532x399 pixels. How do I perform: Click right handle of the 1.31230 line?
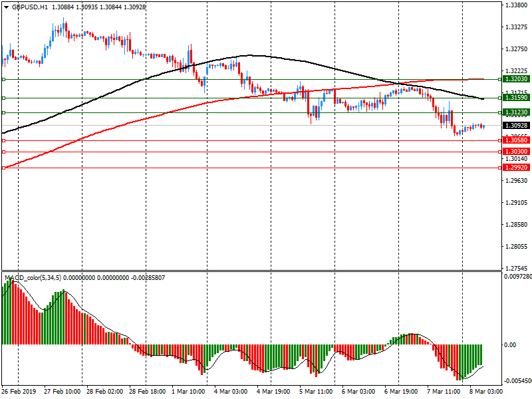point(500,112)
